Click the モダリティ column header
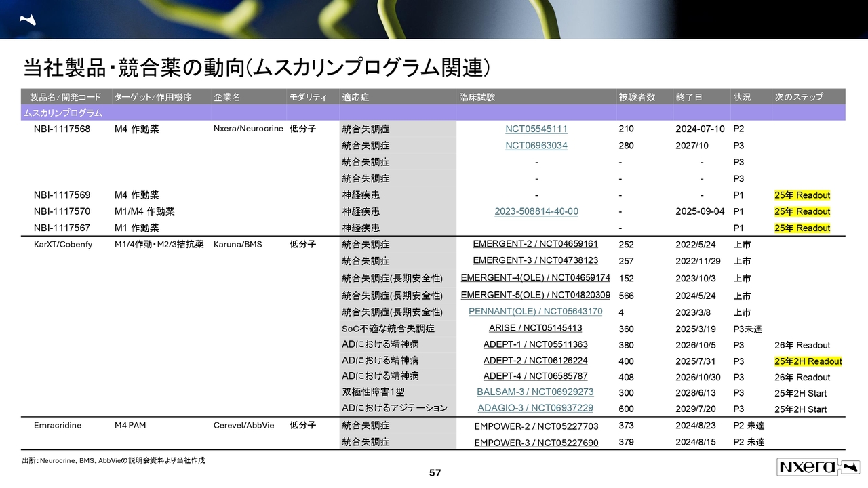 [309, 97]
